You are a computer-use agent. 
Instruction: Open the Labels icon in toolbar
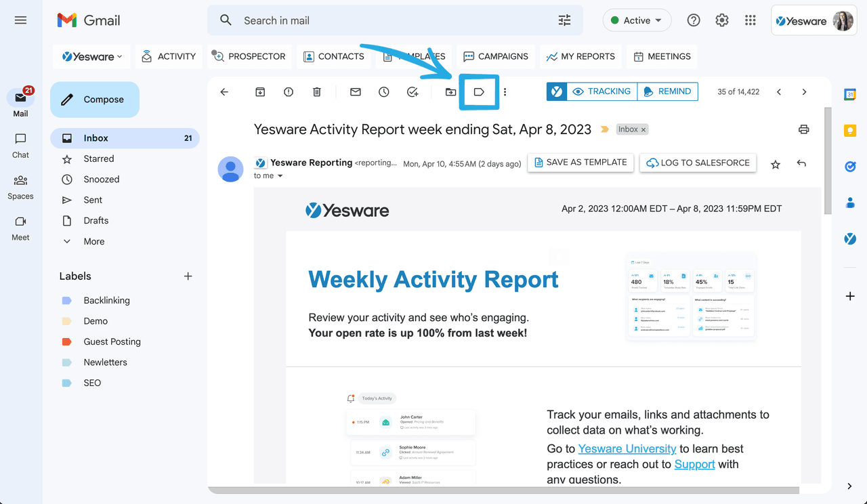tap(479, 92)
